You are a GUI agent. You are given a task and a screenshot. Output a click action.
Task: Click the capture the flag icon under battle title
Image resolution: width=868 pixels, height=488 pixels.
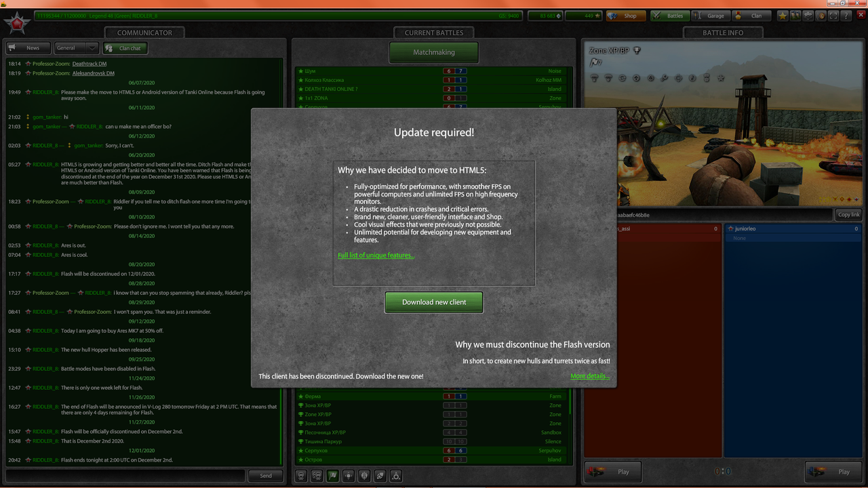[x=595, y=63]
